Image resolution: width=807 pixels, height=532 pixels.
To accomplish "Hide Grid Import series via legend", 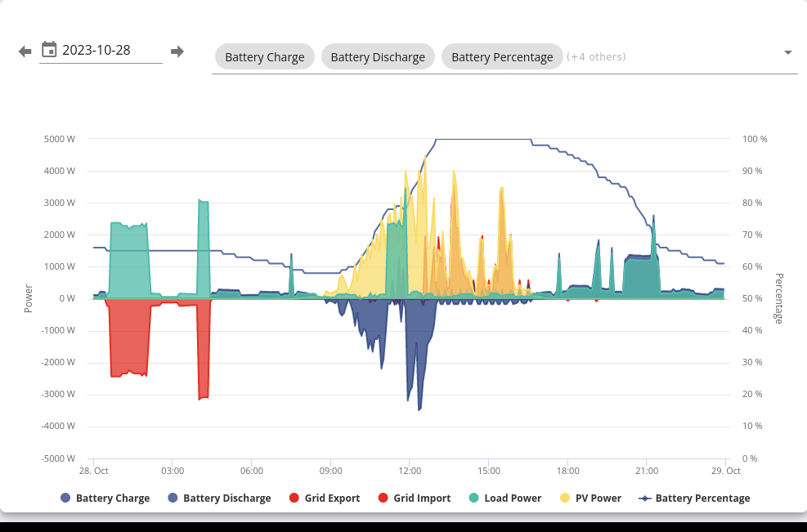I will point(415,498).
